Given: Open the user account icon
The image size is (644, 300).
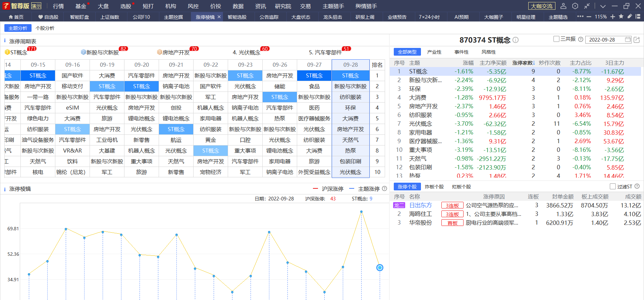Looking at the screenshot, I should coord(563,6).
